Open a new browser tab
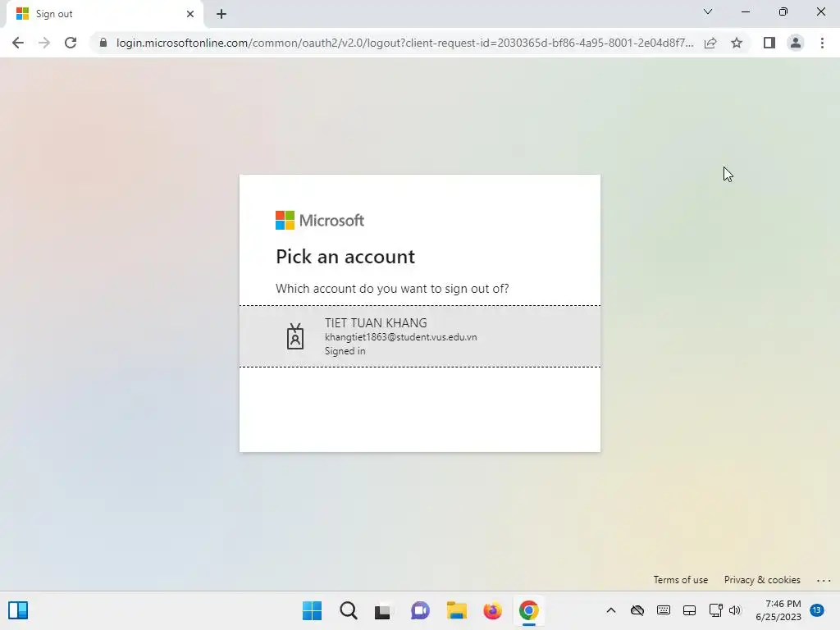Image resolution: width=840 pixels, height=630 pixels. tap(221, 14)
